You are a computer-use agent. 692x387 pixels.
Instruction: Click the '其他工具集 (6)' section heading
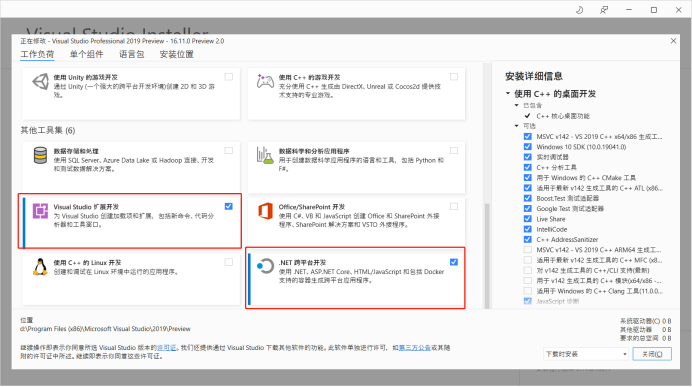click(x=48, y=130)
